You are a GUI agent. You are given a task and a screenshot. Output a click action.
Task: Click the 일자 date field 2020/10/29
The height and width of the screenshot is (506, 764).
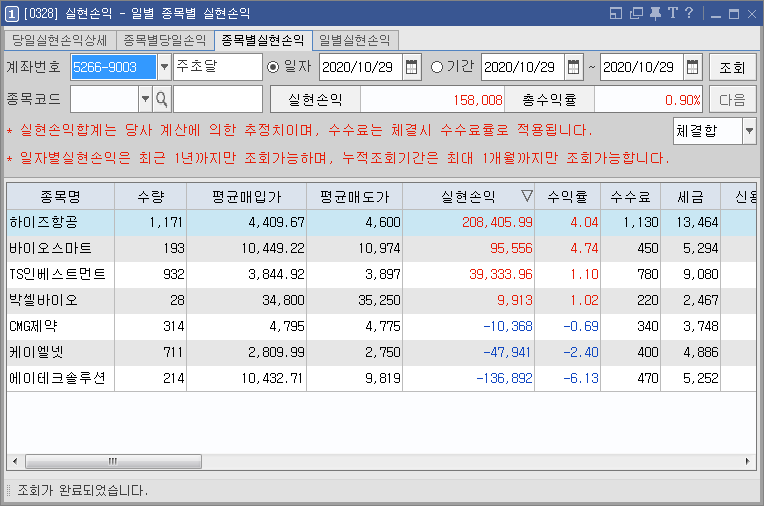tap(361, 67)
